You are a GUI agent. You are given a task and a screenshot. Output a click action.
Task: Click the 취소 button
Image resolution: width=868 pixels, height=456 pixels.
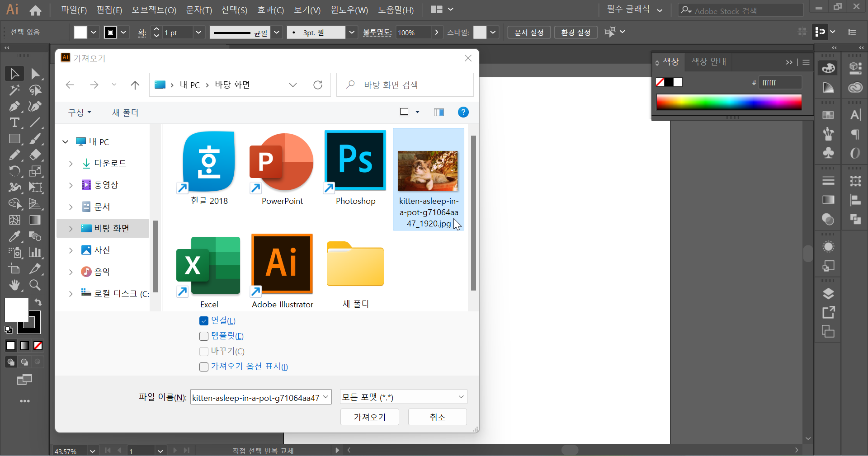pos(438,417)
